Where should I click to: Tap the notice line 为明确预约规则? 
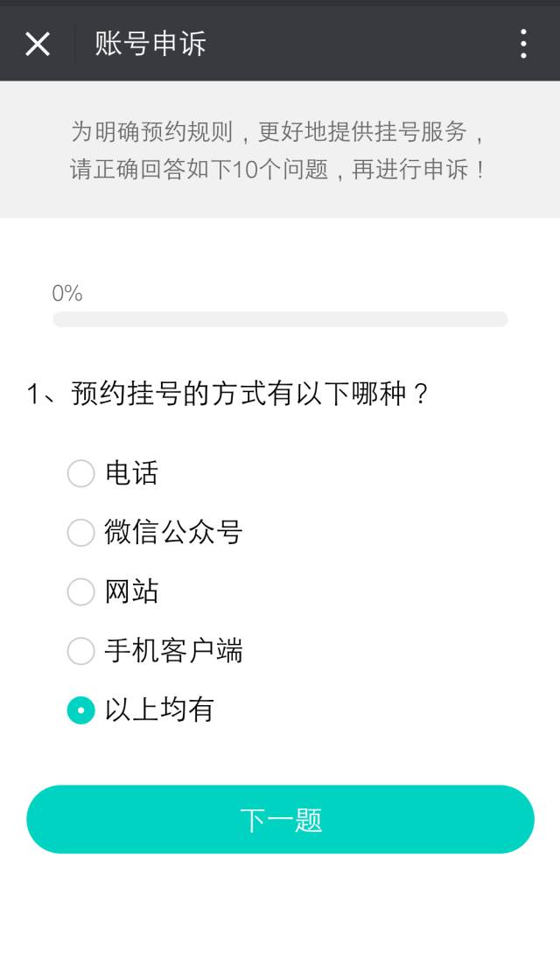[x=279, y=132]
